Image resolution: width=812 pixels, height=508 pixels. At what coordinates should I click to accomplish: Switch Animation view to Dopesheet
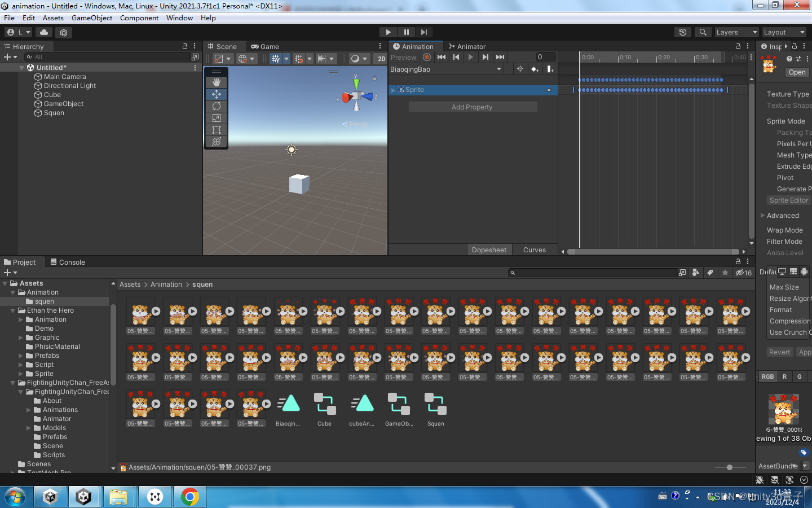489,249
